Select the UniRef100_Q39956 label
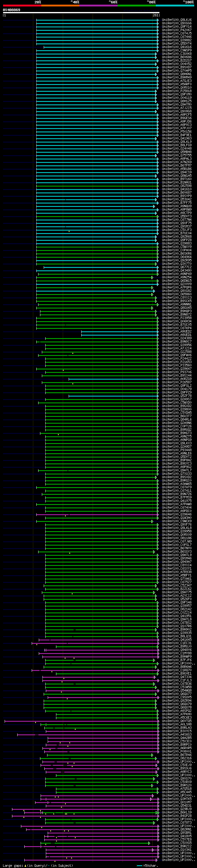Image resolution: width=197 pixels, height=868 pixels. coord(177,345)
